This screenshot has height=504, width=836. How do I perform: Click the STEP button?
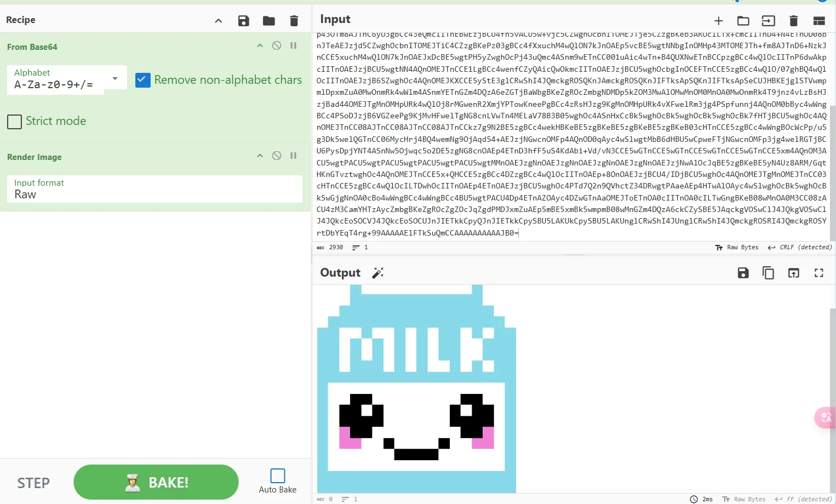[33, 483]
